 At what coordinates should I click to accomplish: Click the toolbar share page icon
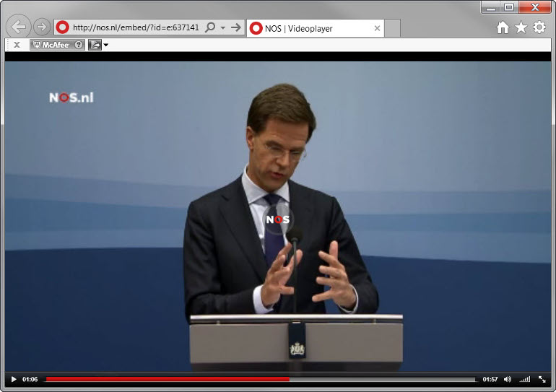[95, 45]
